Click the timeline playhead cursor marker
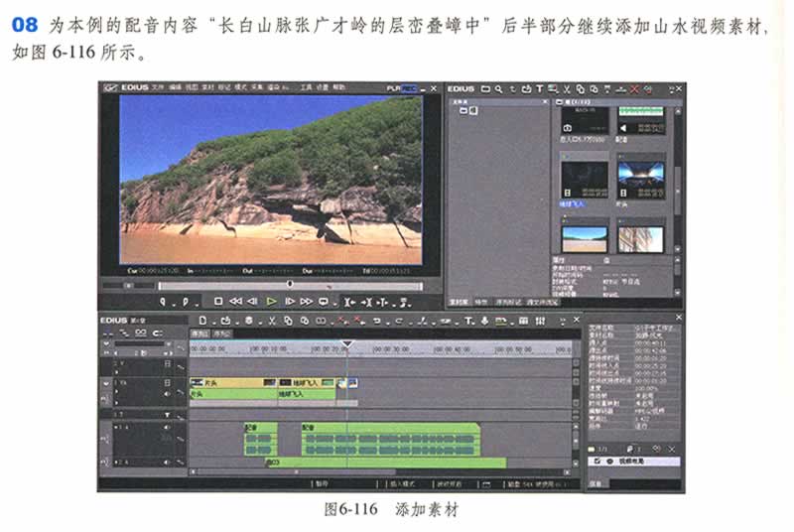 pos(346,345)
